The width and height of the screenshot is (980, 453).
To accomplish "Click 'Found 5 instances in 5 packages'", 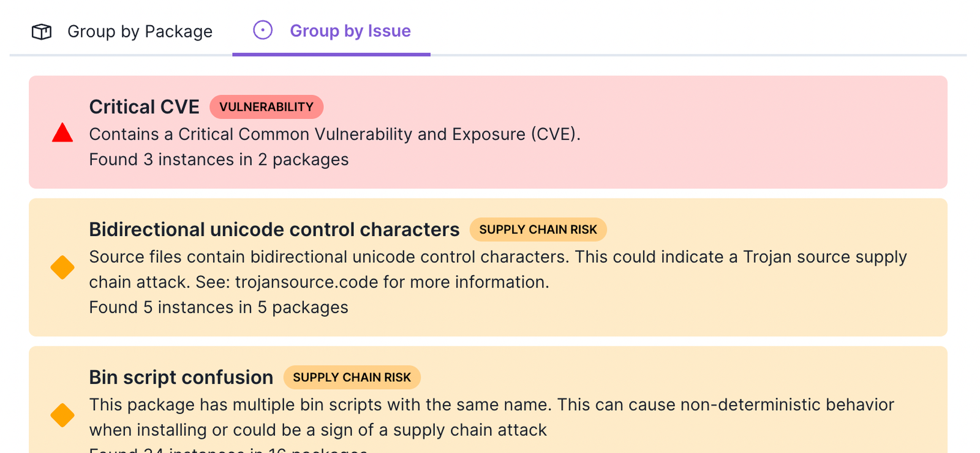I will point(219,307).
